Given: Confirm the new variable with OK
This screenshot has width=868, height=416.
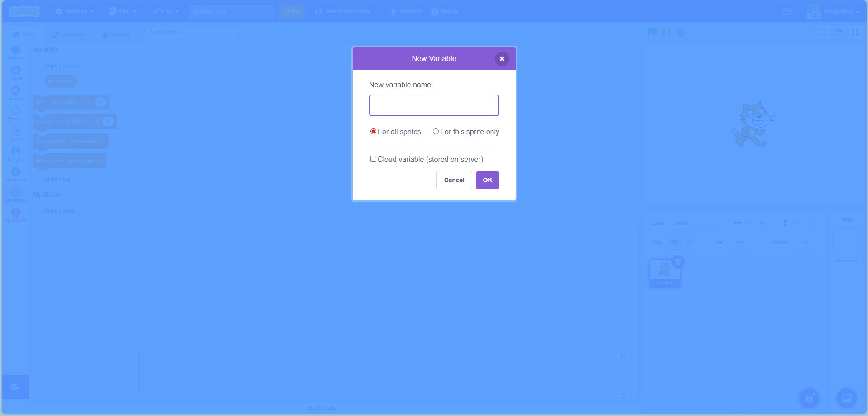Looking at the screenshot, I should tap(487, 180).
